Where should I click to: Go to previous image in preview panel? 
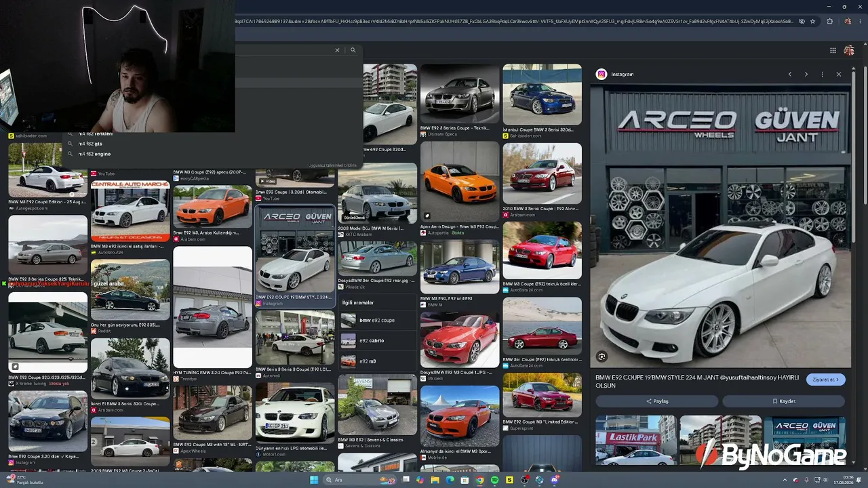pos(789,75)
